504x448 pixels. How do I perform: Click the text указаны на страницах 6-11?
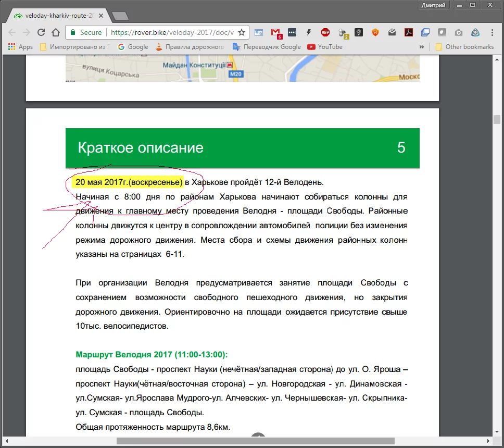(130, 254)
